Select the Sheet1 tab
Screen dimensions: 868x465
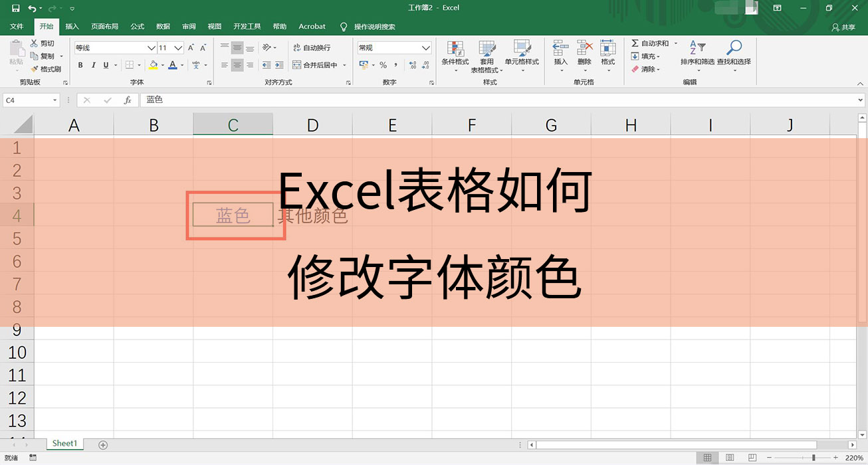click(65, 444)
